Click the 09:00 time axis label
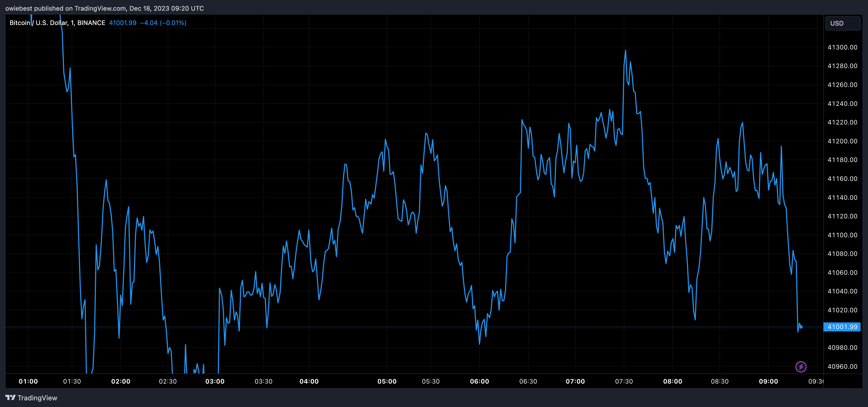Image resolution: width=868 pixels, height=407 pixels. click(768, 381)
